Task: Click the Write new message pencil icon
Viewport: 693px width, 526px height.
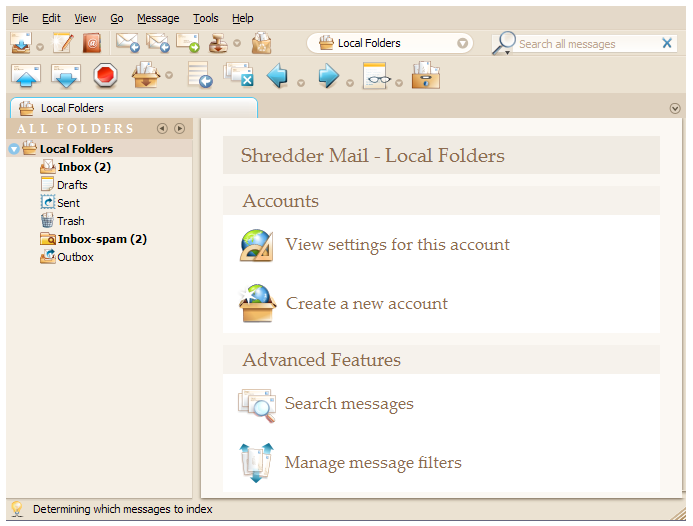Action: pyautogui.click(x=63, y=43)
